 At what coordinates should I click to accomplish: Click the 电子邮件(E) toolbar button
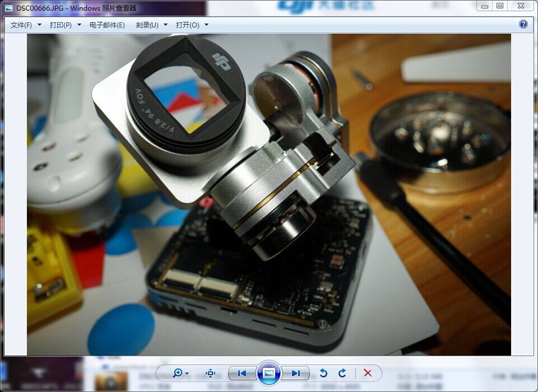pos(107,25)
